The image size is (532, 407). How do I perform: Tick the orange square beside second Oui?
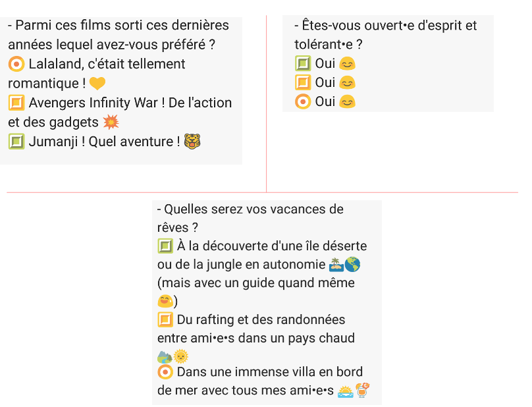303,82
